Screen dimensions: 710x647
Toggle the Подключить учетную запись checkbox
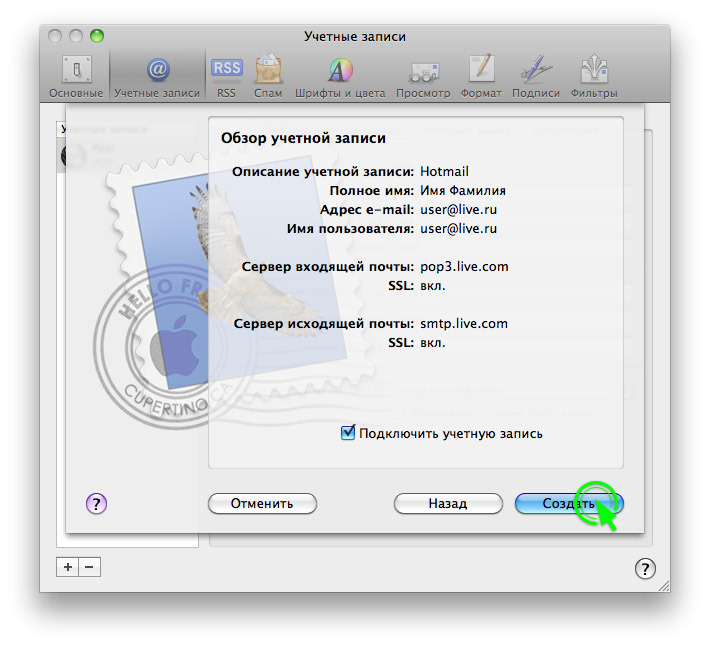click(348, 434)
